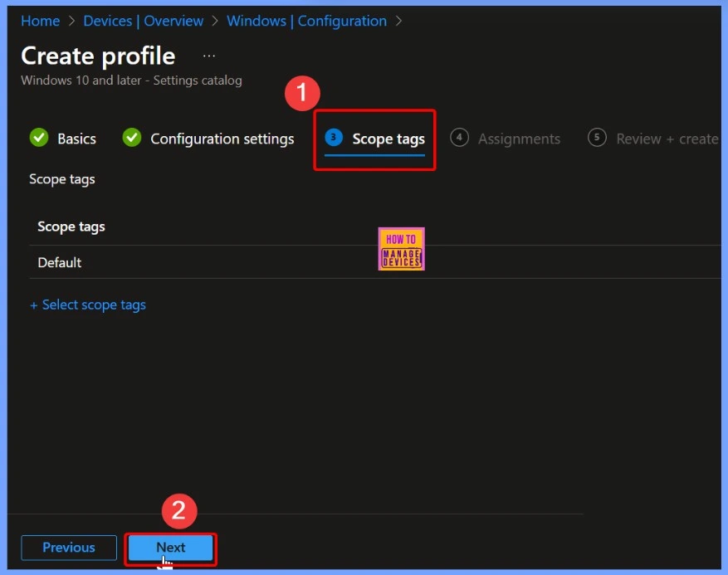Screen dimensions: 728x575
Task: Click the red number 1 annotation badge
Action: [x=302, y=93]
